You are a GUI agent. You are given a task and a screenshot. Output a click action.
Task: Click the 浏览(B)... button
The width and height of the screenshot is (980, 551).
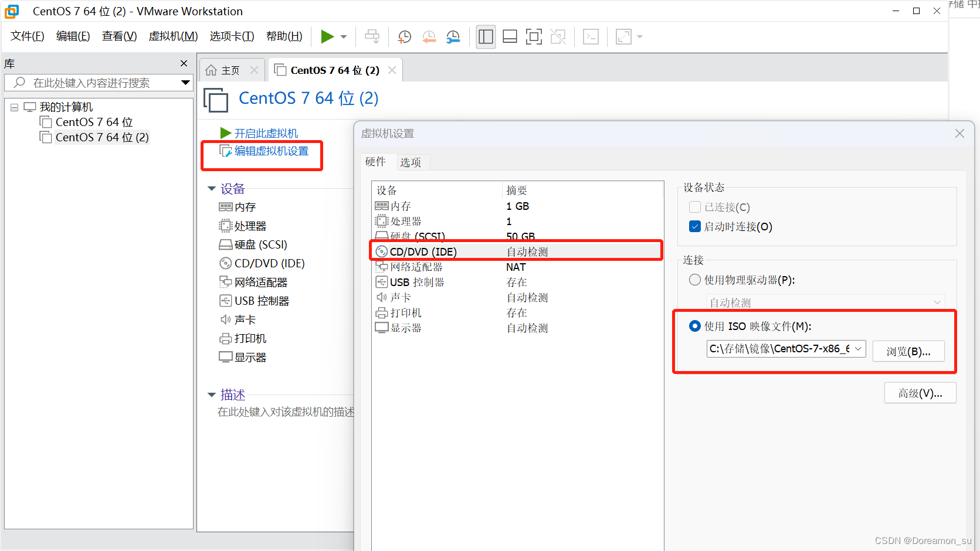[908, 351]
